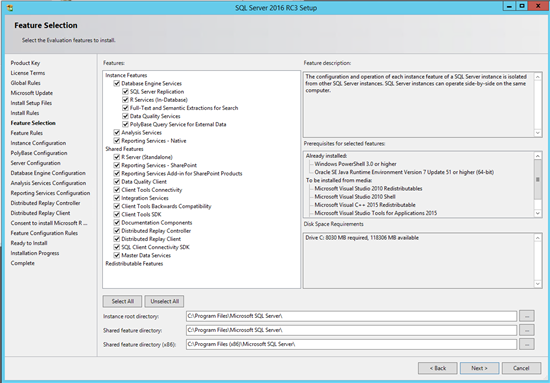550x383 pixels.
Task: Click Feature Rules step in sidebar
Action: [x=27, y=133]
